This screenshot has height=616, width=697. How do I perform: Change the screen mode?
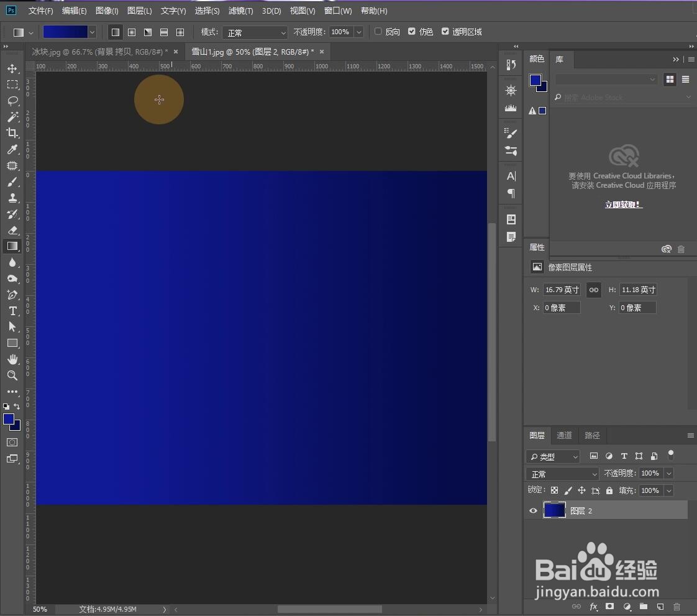[12, 459]
